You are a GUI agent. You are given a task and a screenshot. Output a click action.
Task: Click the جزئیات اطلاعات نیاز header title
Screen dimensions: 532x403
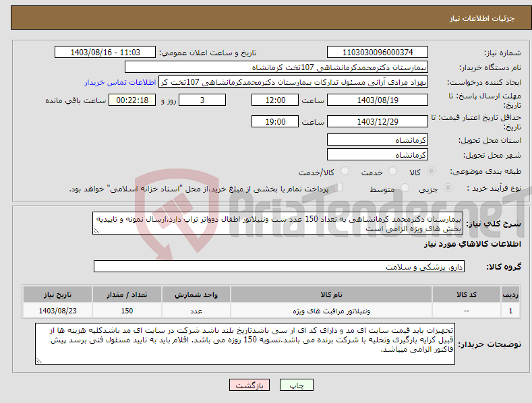[482, 18]
